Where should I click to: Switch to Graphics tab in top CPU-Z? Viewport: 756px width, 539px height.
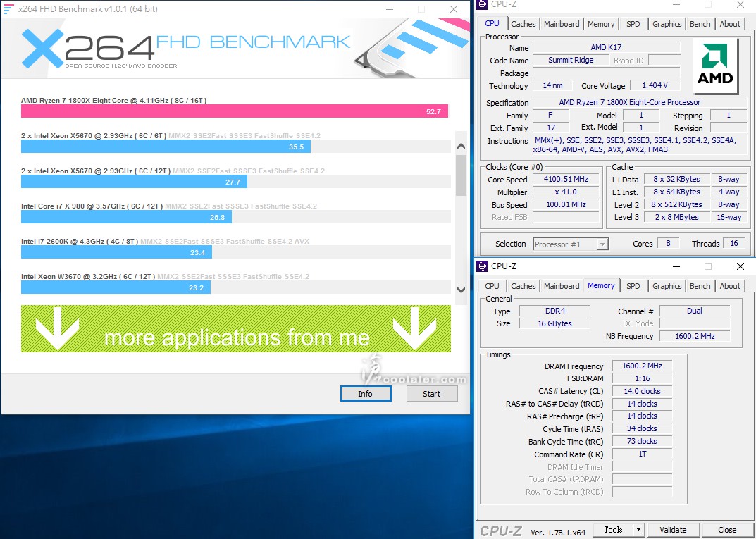click(x=667, y=24)
